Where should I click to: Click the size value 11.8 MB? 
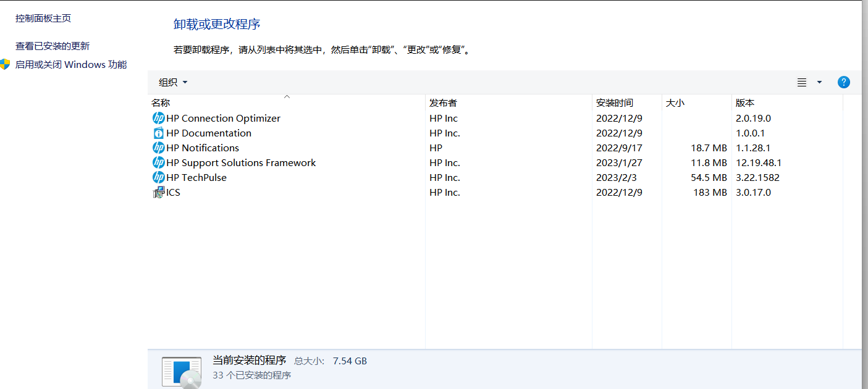click(x=709, y=162)
